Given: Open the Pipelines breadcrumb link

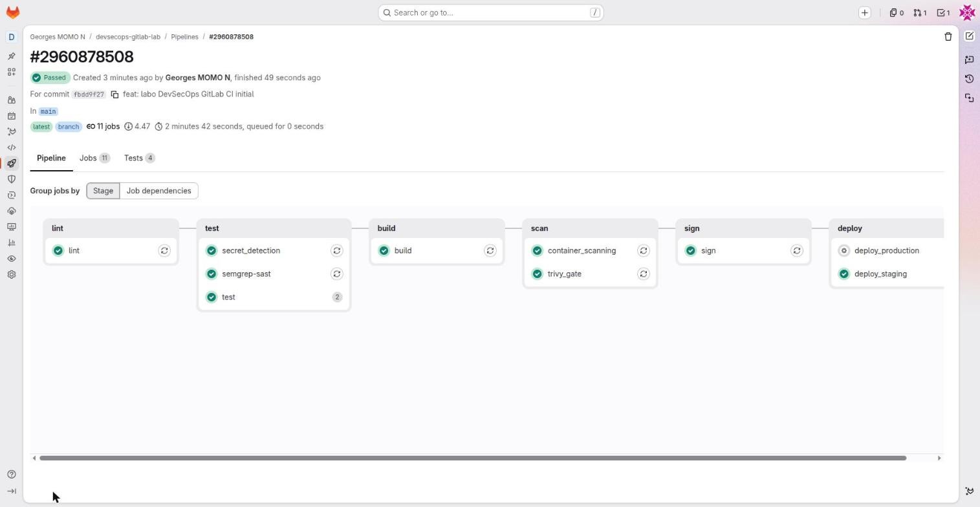Looking at the screenshot, I should pyautogui.click(x=184, y=37).
